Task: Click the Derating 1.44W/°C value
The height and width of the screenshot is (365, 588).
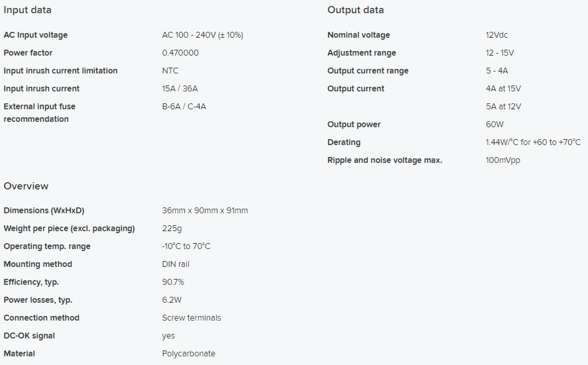Action: pyautogui.click(x=533, y=142)
